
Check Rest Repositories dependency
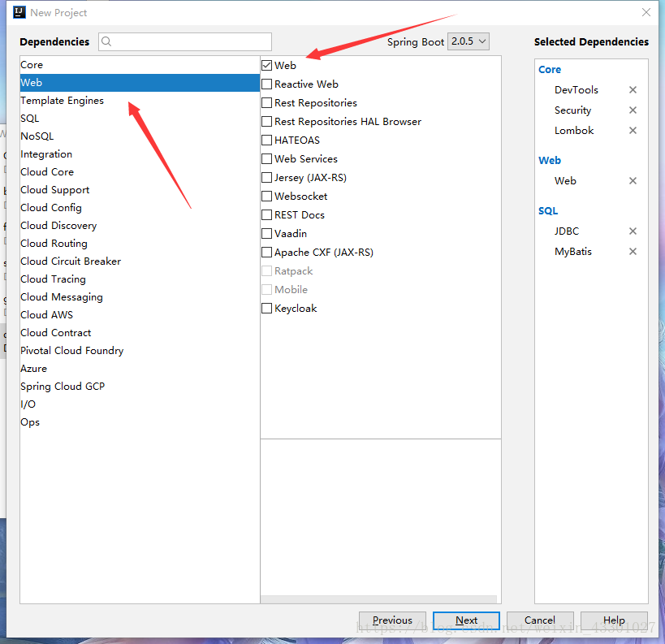(267, 102)
